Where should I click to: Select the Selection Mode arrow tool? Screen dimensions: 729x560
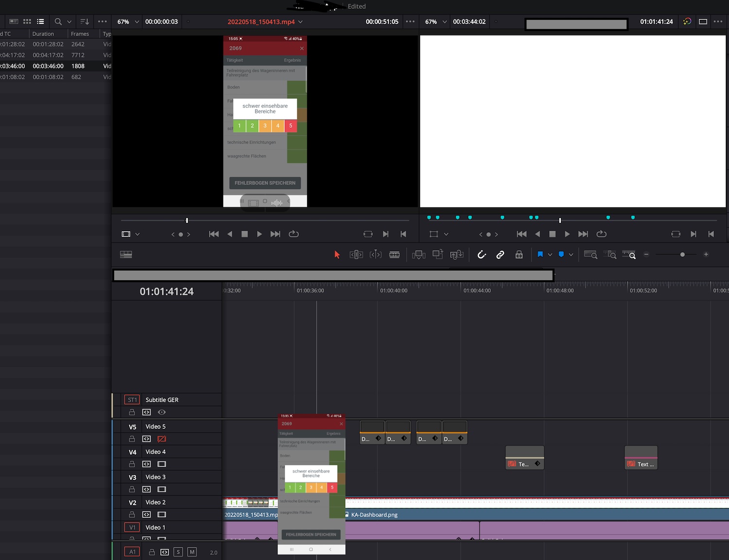pyautogui.click(x=337, y=255)
